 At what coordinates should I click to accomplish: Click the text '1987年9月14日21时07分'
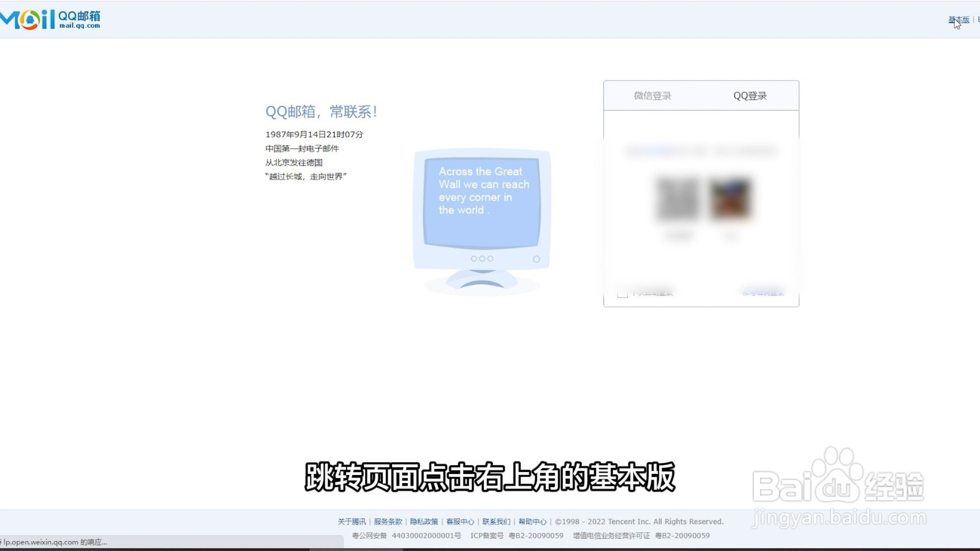pyautogui.click(x=314, y=134)
